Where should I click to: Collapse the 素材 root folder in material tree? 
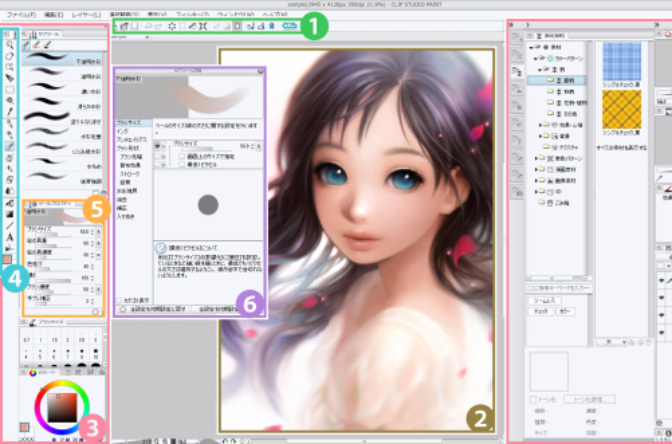532,47
